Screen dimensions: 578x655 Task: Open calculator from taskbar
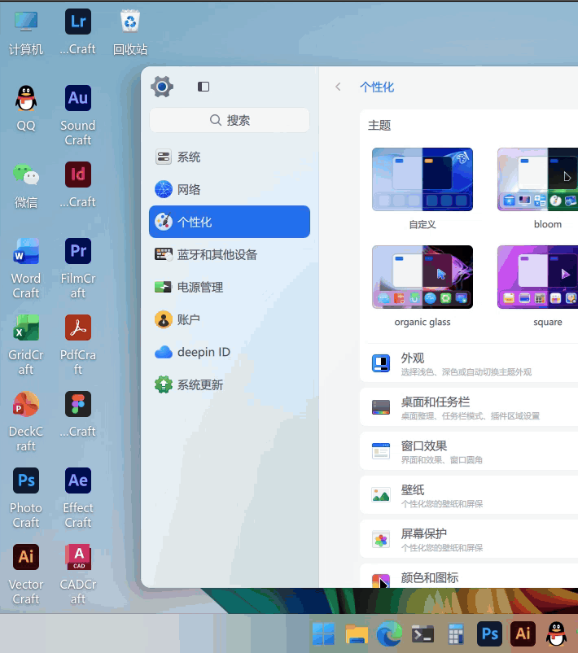click(456, 634)
